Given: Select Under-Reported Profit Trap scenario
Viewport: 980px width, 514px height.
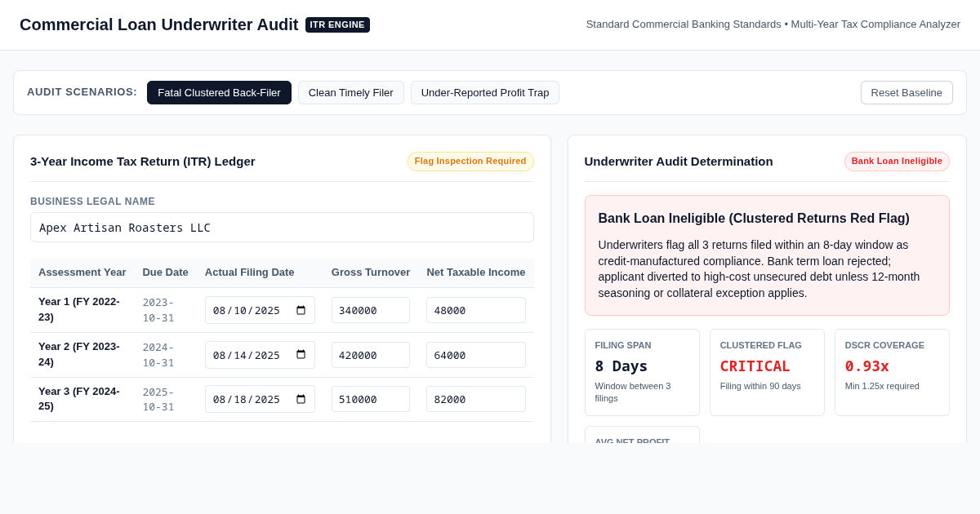Looking at the screenshot, I should 485,92.
